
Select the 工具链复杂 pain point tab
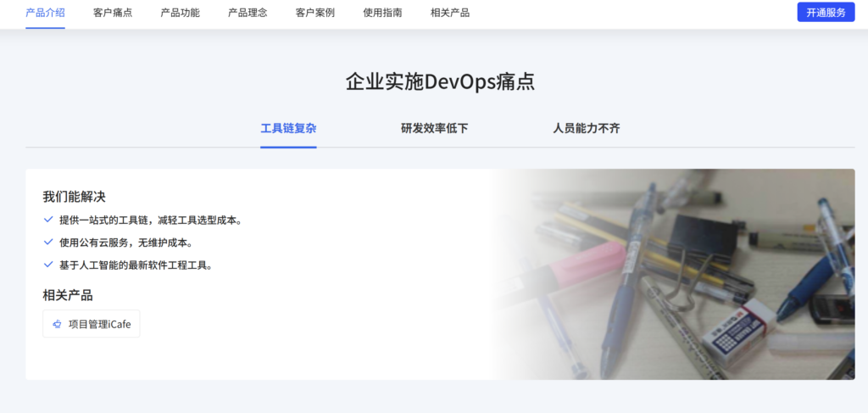point(288,129)
